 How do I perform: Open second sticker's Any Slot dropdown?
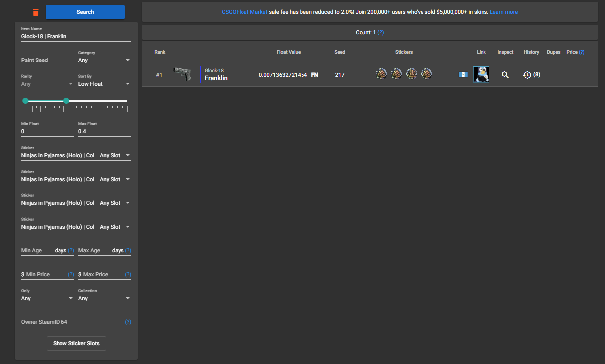coord(115,179)
